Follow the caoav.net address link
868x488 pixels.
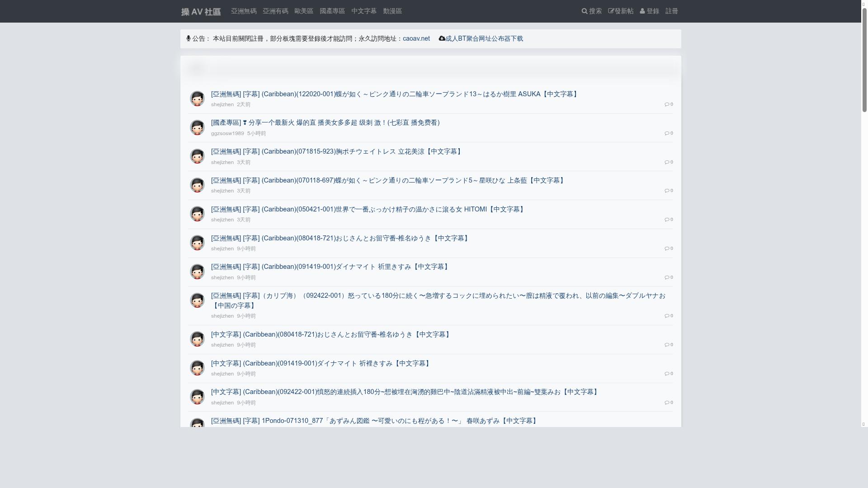pos(416,38)
